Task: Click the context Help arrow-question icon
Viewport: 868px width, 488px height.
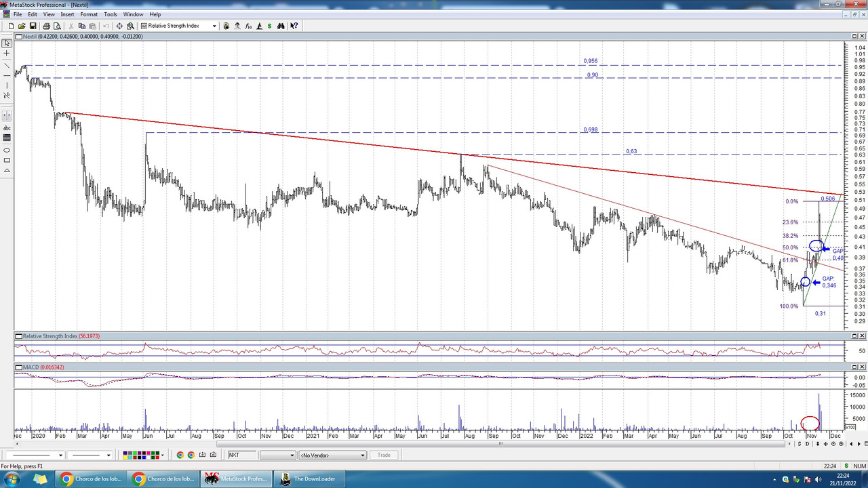Action: point(294,26)
